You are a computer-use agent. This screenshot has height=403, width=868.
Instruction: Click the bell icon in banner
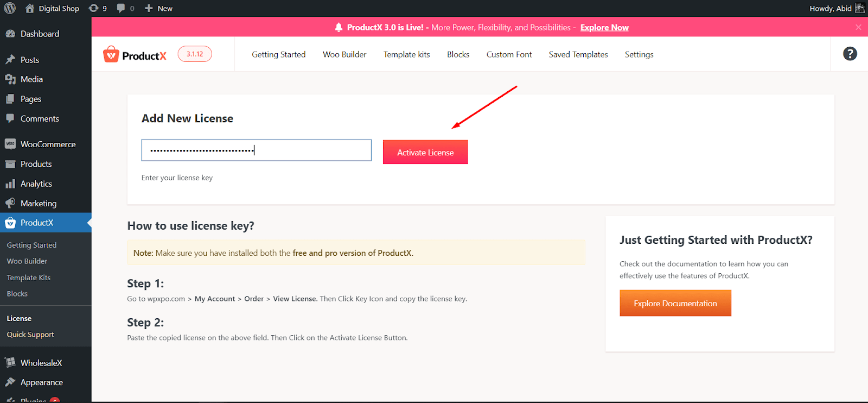pos(339,27)
